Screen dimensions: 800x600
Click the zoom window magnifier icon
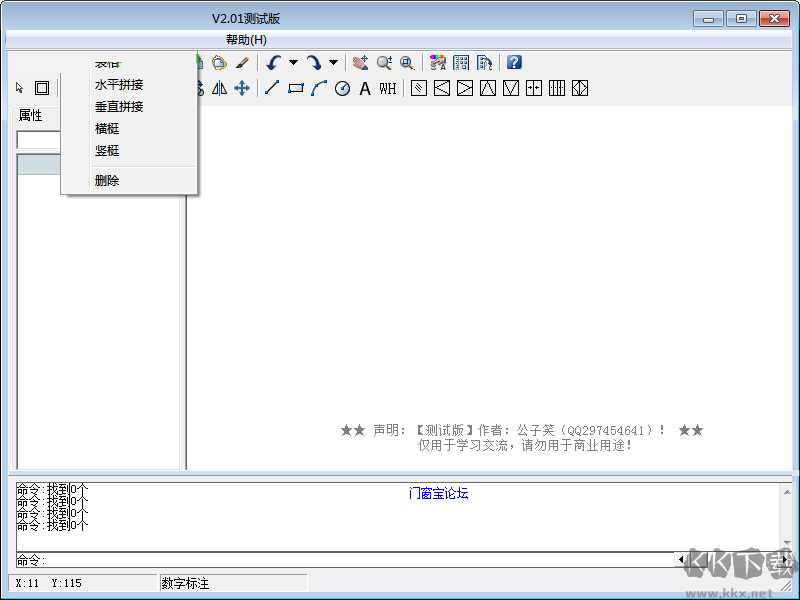click(407, 63)
